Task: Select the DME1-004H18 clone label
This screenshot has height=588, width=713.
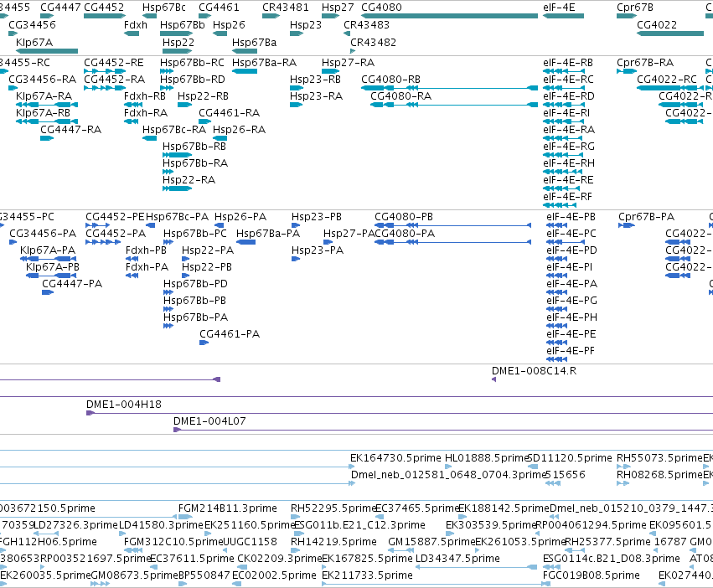Action: pyautogui.click(x=124, y=405)
